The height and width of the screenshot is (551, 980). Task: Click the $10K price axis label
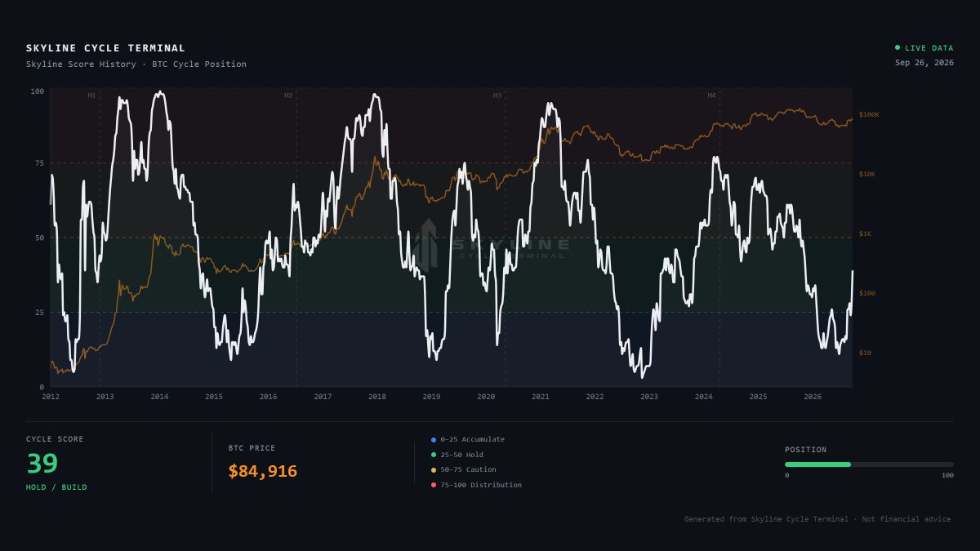point(867,174)
